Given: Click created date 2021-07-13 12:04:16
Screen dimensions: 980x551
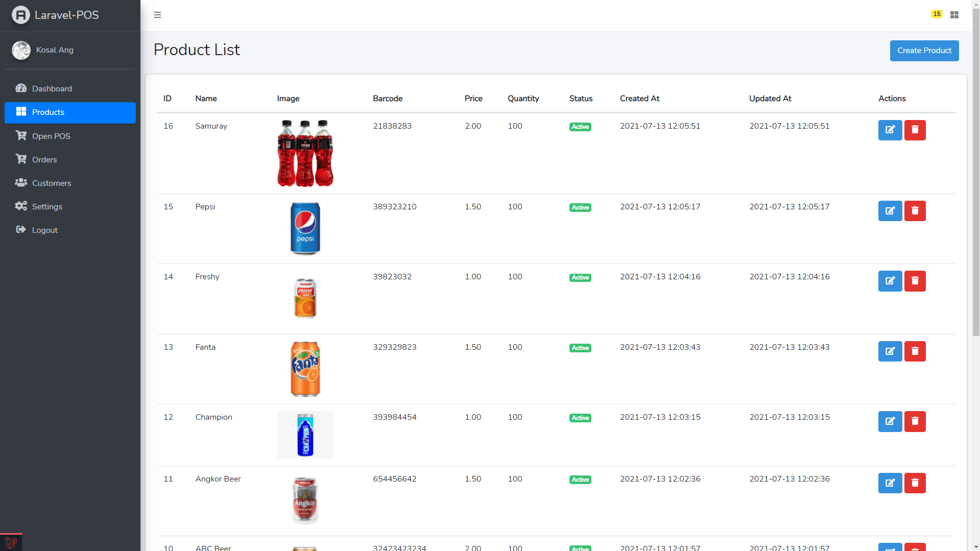Looking at the screenshot, I should [660, 277].
